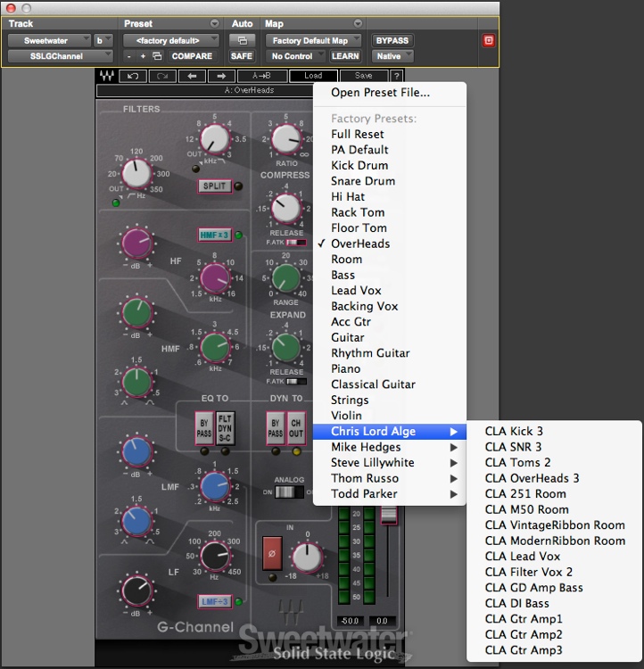
Task: Click the red target icon in header
Action: pyautogui.click(x=489, y=40)
